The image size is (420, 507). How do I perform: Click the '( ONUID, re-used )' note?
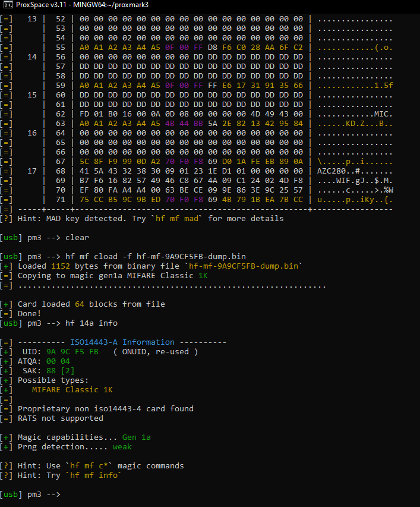[156, 352]
